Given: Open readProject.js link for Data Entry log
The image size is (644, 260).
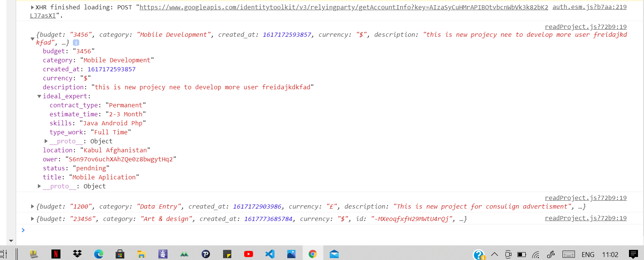Looking at the screenshot, I should [586, 198].
